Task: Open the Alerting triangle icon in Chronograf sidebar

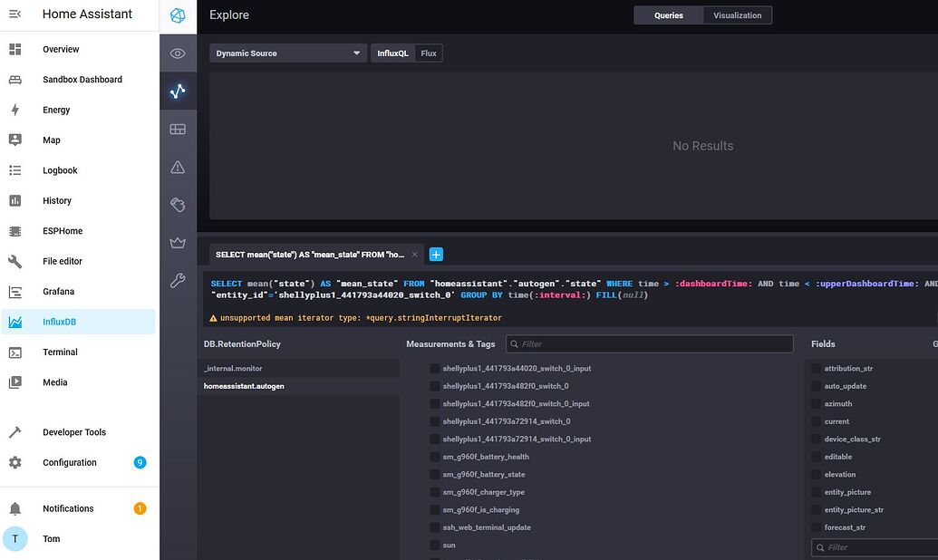Action: click(178, 167)
